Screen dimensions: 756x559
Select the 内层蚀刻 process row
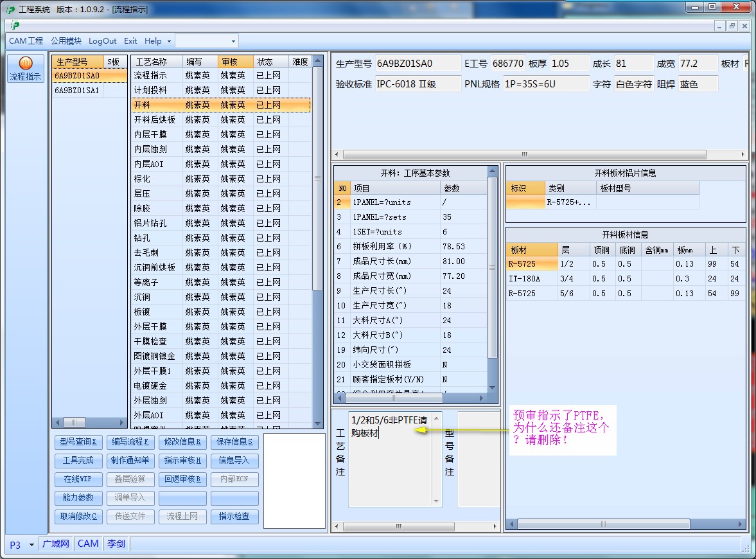[x=221, y=150]
